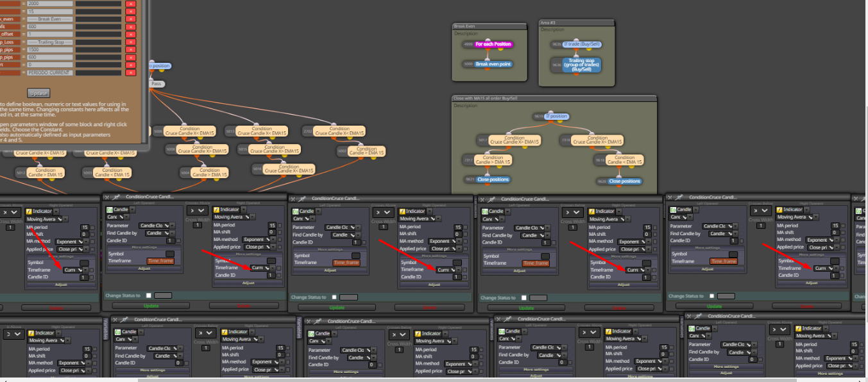Click green Update in first middle-row panel
868x382 pixels.
[x=152, y=307]
